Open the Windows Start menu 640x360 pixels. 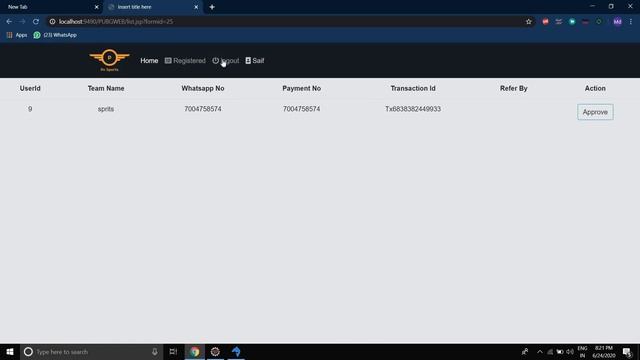(10, 351)
